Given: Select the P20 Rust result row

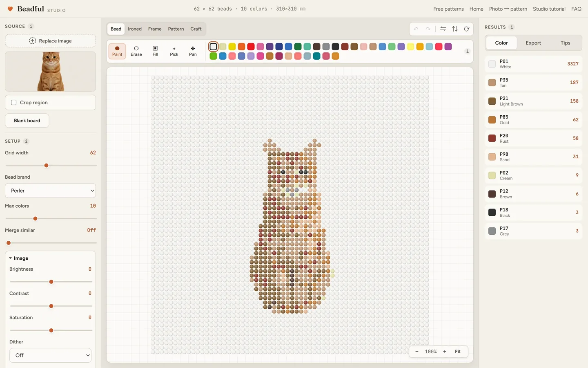Looking at the screenshot, I should pos(533,138).
